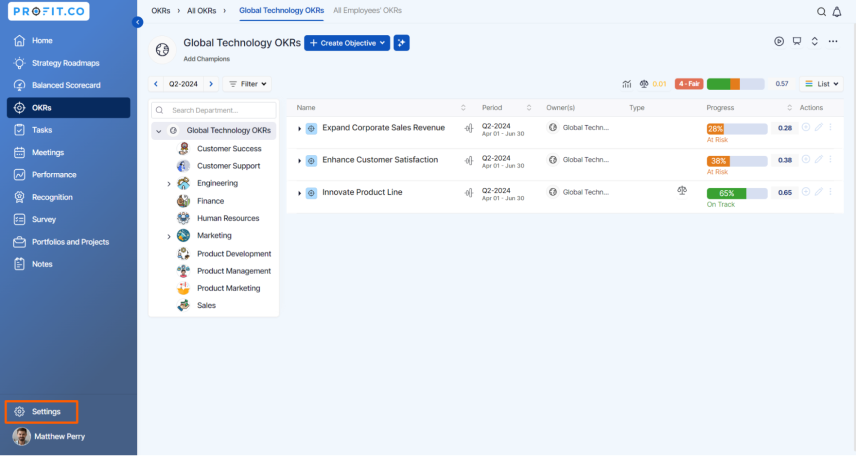Expand Enhance Customer Satisfaction row

299,161
